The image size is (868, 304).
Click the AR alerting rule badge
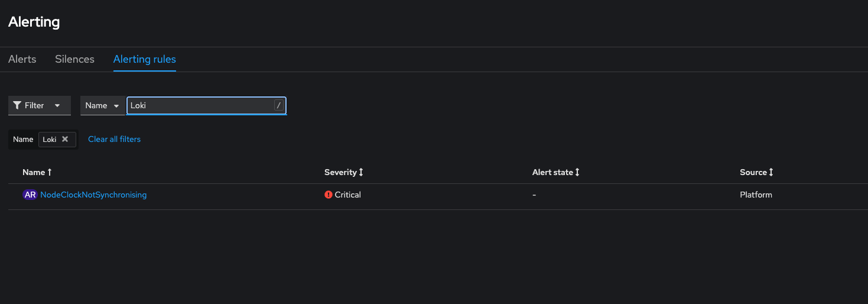coord(30,195)
